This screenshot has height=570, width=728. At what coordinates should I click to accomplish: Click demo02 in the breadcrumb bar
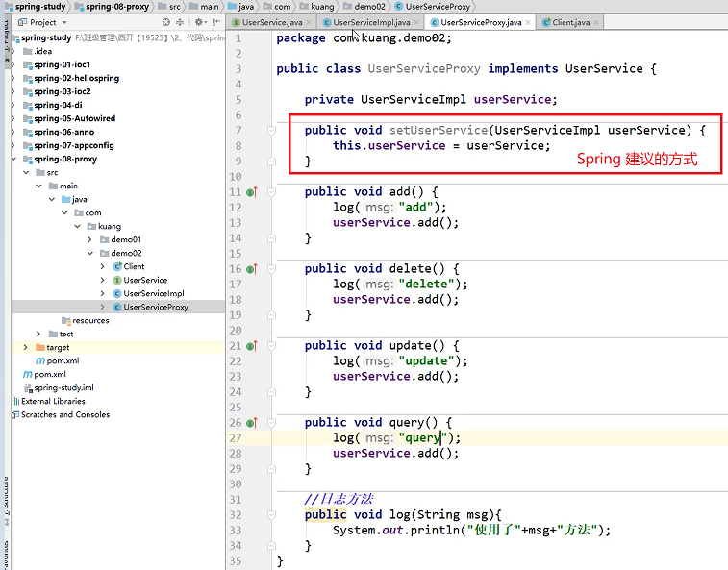[364, 7]
